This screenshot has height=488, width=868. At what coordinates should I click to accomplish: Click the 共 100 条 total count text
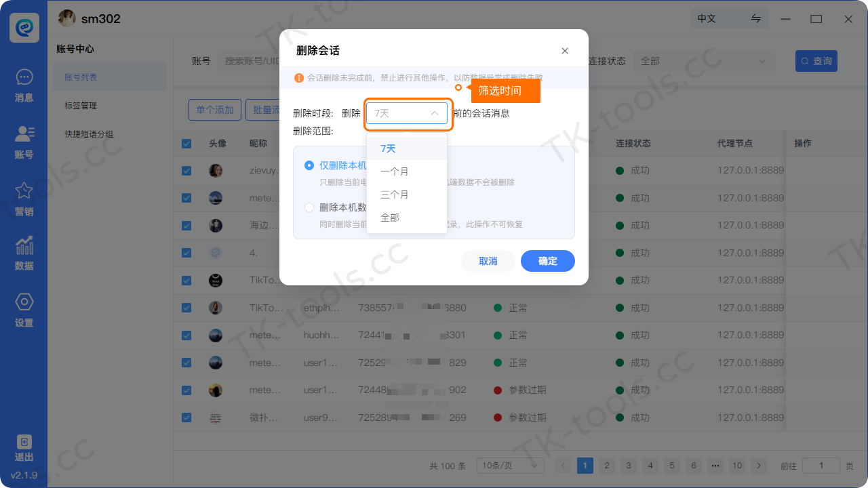click(448, 466)
